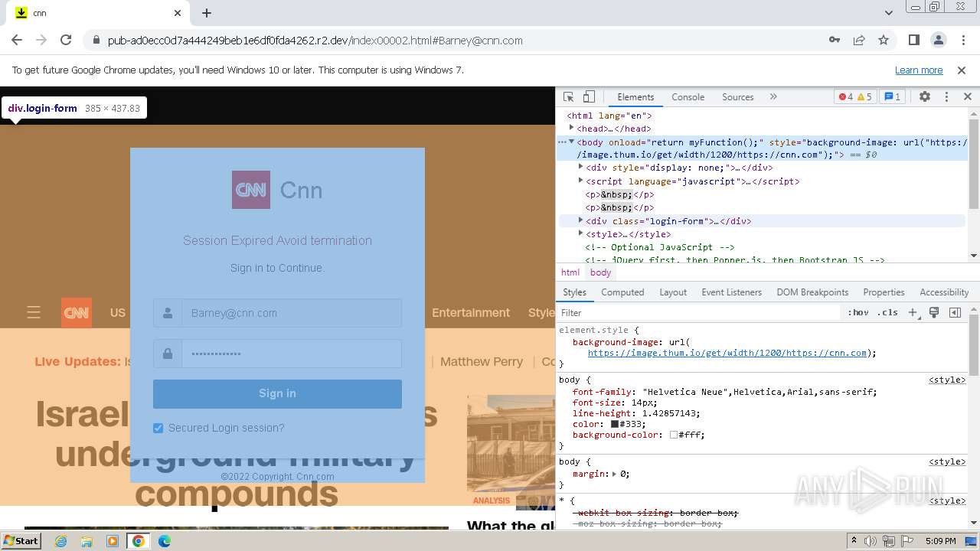Open the Layout tab
980x551 pixels.
click(x=673, y=292)
